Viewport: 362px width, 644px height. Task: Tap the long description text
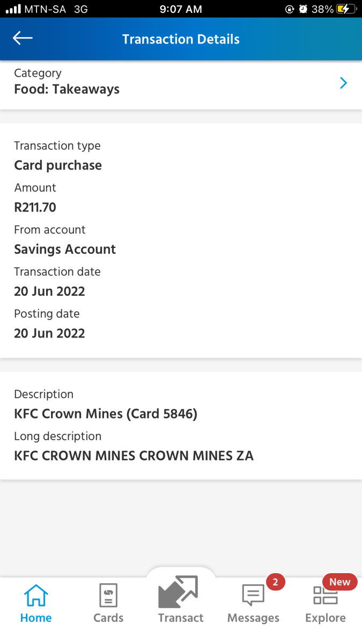click(x=134, y=456)
